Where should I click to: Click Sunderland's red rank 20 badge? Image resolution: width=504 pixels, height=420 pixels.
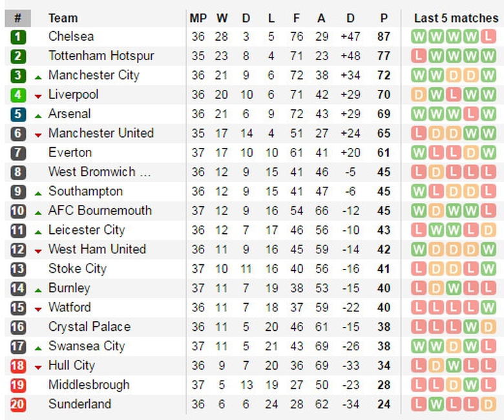pos(18,405)
